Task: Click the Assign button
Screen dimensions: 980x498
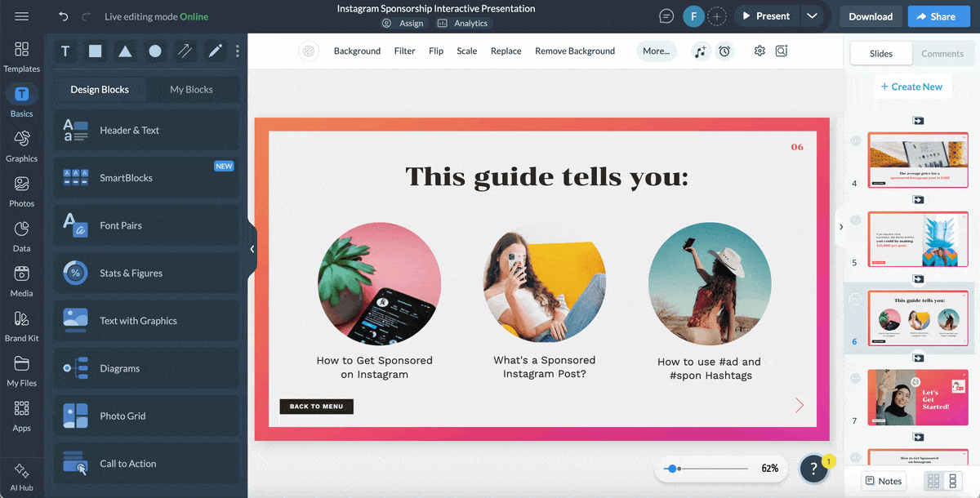Action: pos(403,24)
